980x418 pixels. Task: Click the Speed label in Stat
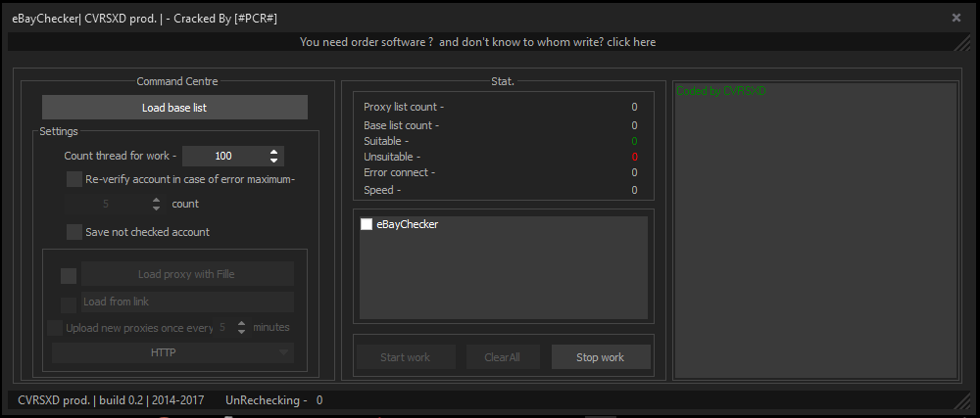pos(382,190)
